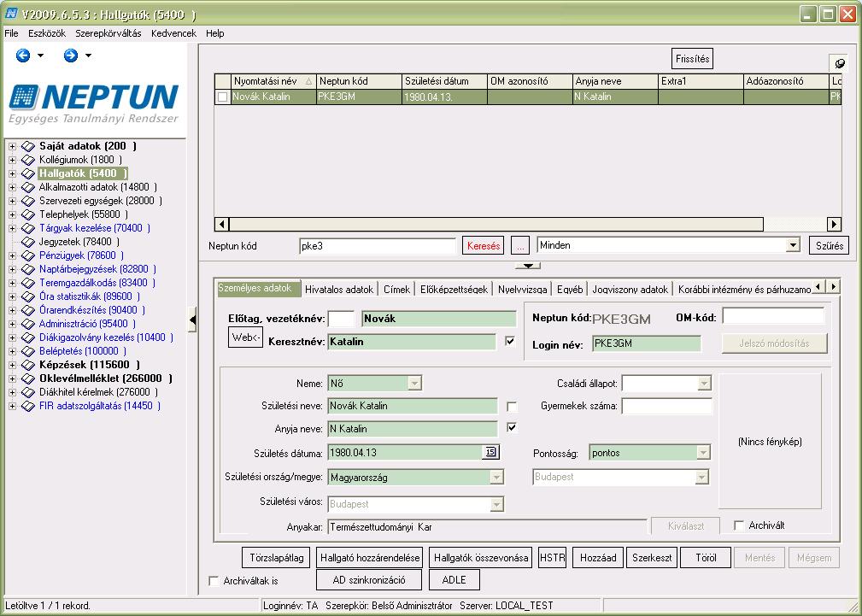Open the forward arrow history dropdown

coord(89,56)
